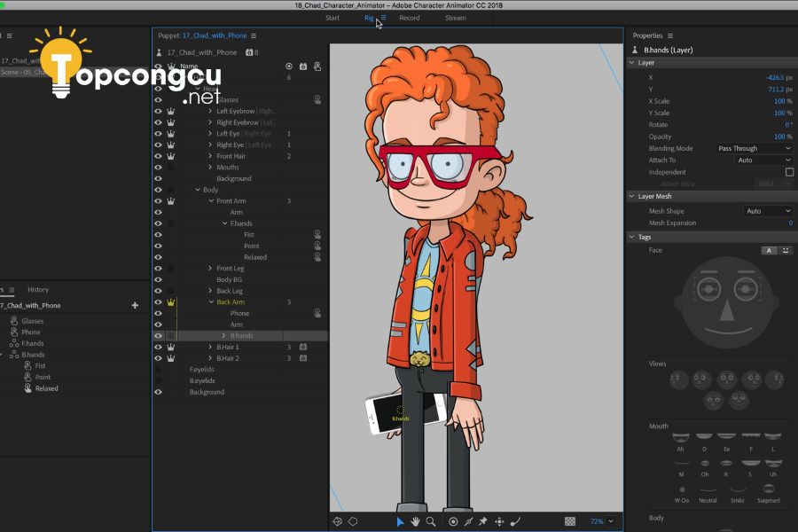Collapse the F.hands group
798x532 pixels.
pos(224,223)
